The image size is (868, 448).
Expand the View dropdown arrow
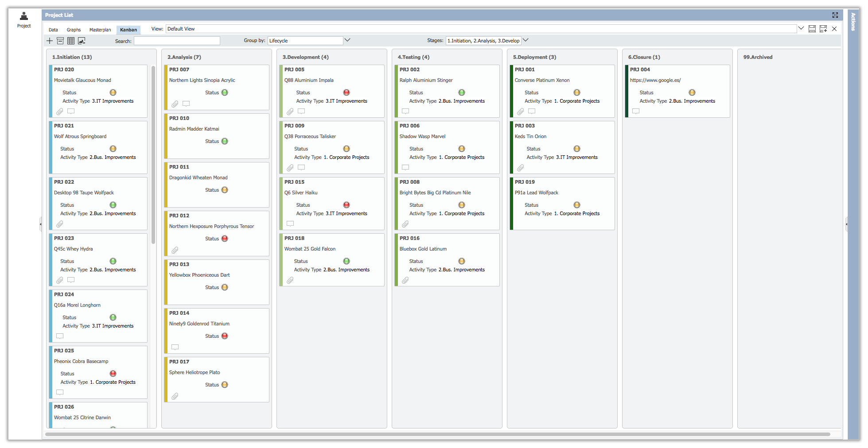tap(801, 28)
